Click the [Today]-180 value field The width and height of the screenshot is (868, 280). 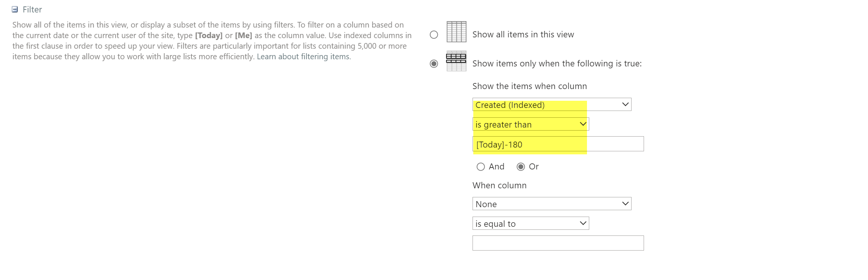(x=558, y=144)
